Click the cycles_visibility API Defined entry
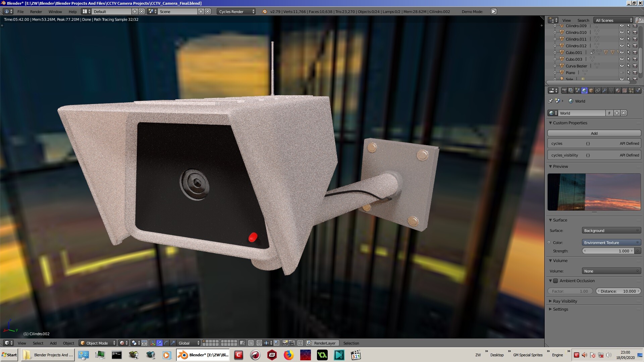Viewport: 644px width, 362px height. [x=594, y=155]
